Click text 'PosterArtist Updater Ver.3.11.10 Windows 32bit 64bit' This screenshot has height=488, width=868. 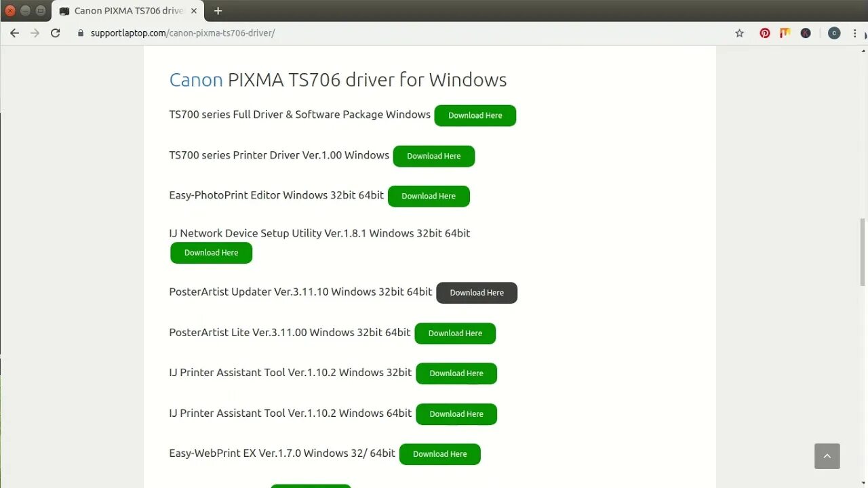point(300,291)
